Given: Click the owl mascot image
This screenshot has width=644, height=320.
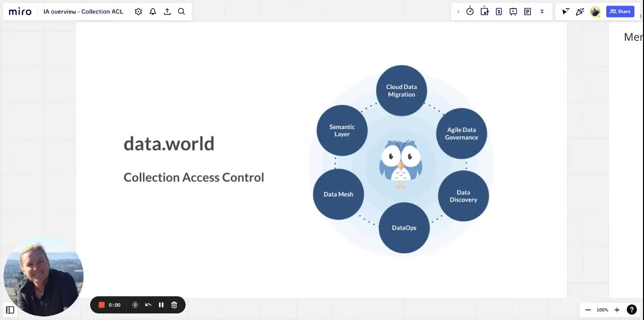Looking at the screenshot, I should coord(400,164).
